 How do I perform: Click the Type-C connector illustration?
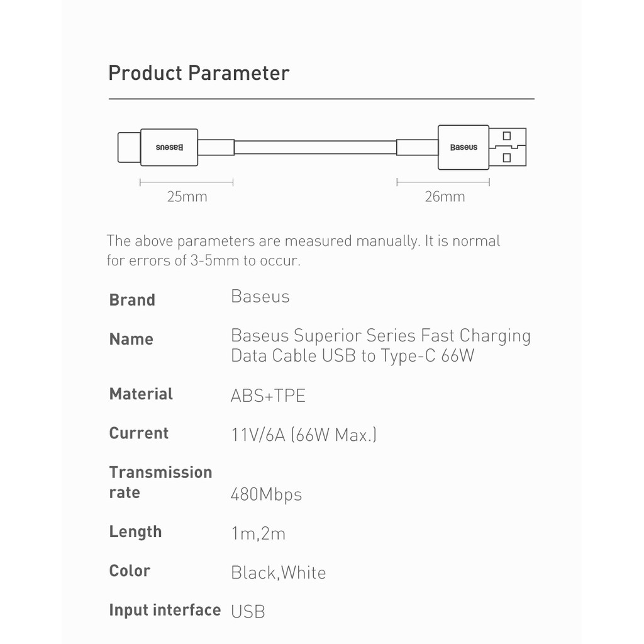[129, 147]
